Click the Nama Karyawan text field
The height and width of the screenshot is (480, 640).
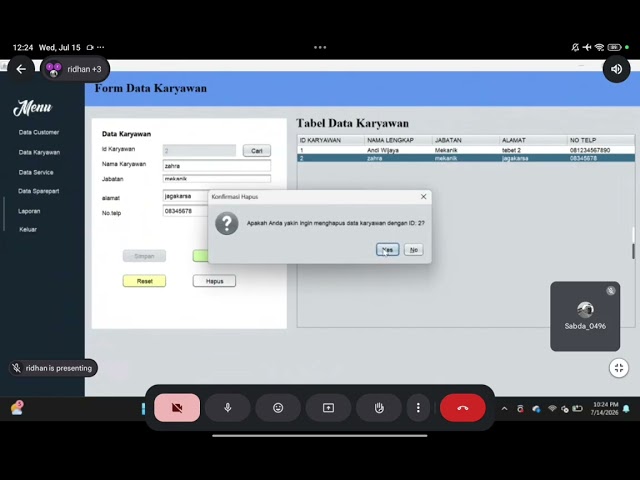(x=217, y=166)
